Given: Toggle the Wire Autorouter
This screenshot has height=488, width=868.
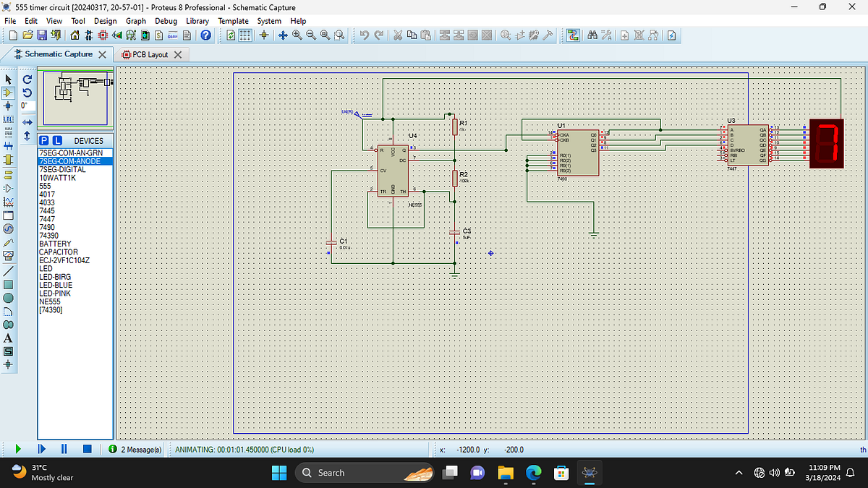Looking at the screenshot, I should pos(573,35).
